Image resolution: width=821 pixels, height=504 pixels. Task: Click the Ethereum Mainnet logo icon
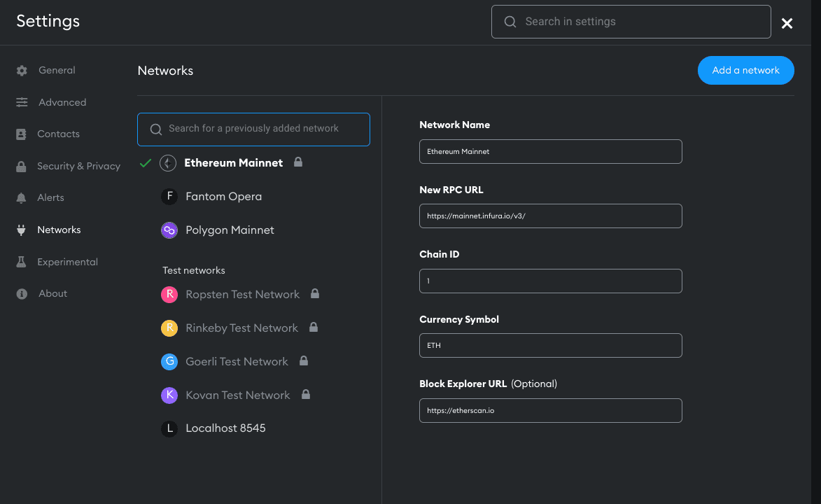168,163
